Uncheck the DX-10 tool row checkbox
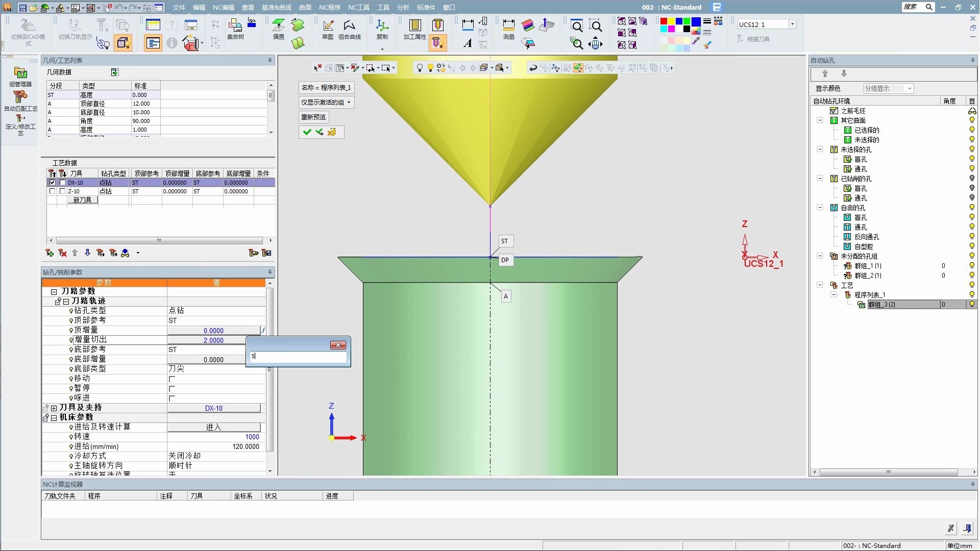Image resolution: width=980 pixels, height=551 pixels. coord(52,182)
